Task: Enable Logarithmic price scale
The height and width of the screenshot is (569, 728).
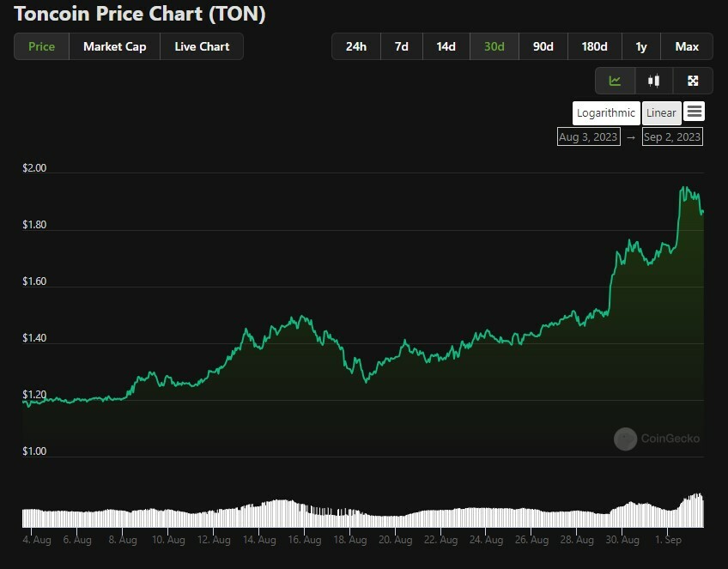Action: (x=605, y=112)
